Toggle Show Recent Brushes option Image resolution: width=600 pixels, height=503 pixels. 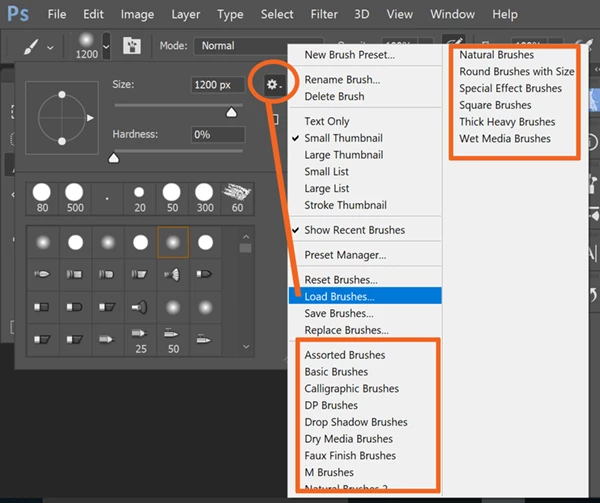pos(365,230)
